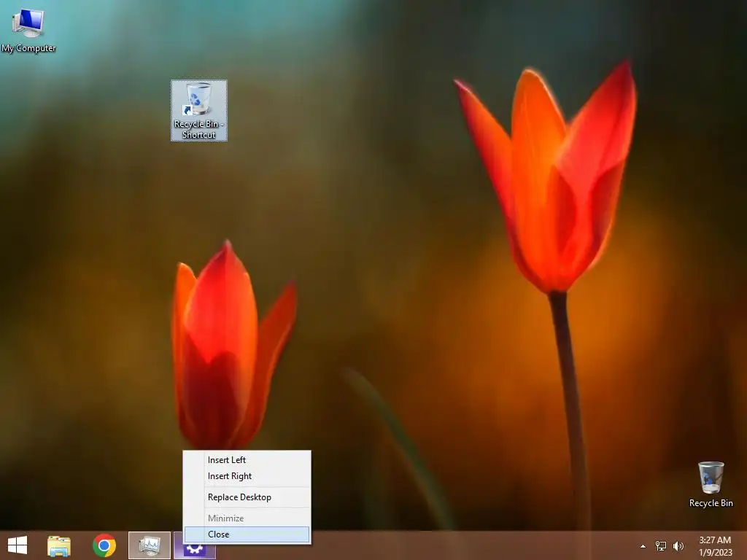Screen dimensions: 747x560
Task: Open the Windows Start button
Action: click(x=18, y=545)
